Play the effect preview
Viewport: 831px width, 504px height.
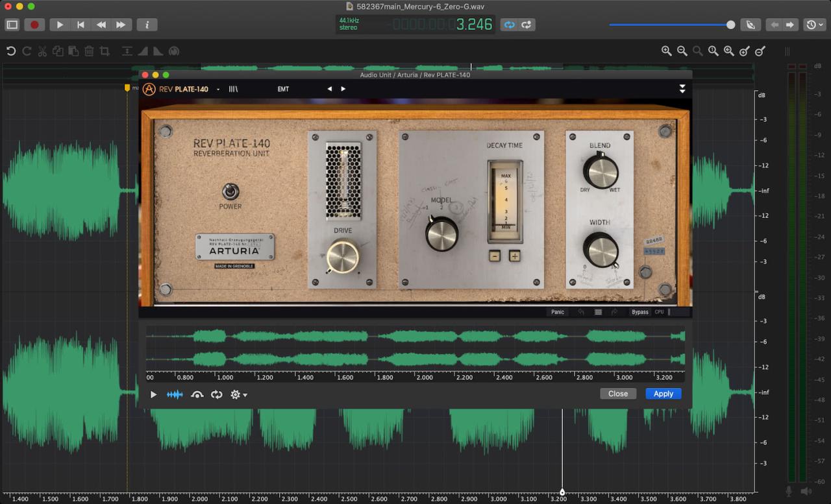pos(153,394)
